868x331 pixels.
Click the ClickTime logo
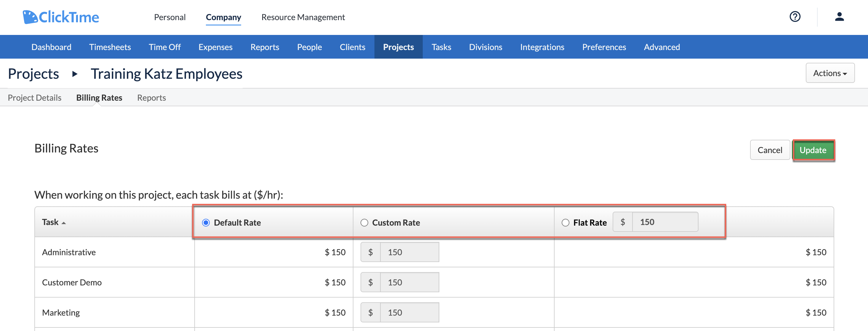tap(61, 17)
